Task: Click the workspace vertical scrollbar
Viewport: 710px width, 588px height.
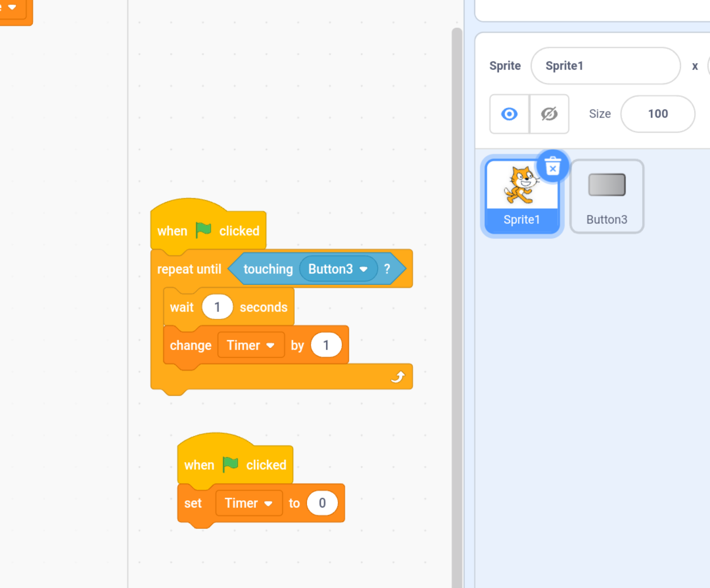Action: click(457, 277)
